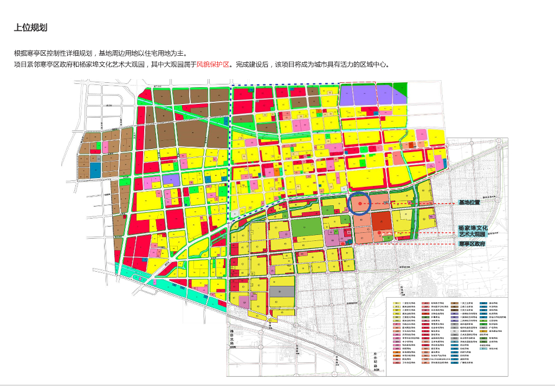Screen dimensions: 555x392
Task: Click the 寒亭区政府 label on the map
Action: 472,244
